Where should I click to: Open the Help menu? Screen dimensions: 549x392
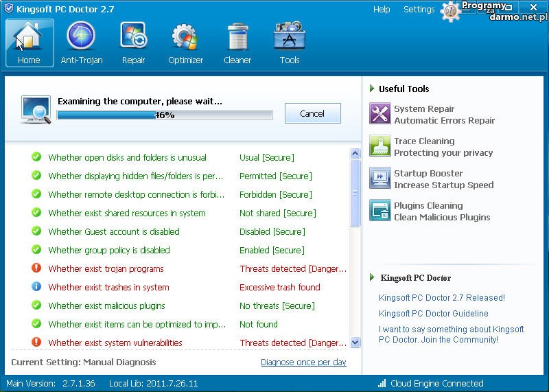382,10
